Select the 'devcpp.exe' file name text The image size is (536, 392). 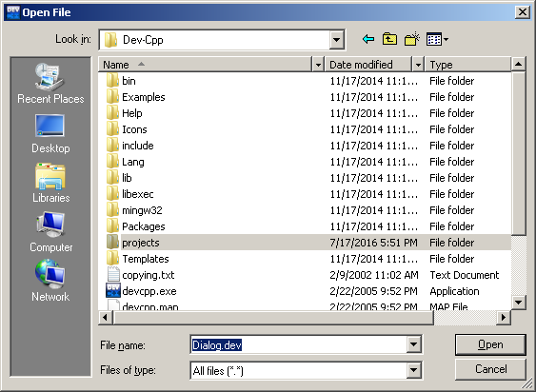149,291
